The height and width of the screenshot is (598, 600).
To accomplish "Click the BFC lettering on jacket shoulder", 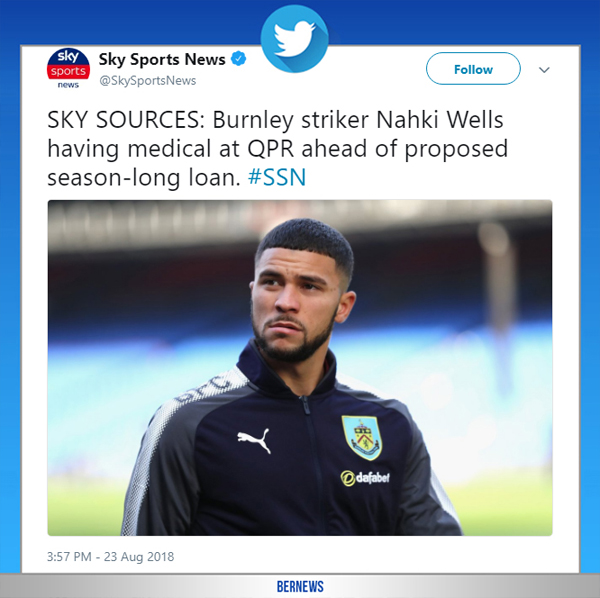I will [208, 386].
